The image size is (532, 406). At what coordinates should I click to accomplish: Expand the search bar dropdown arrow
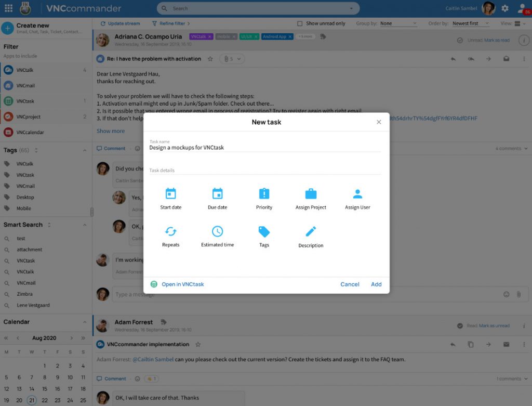[x=351, y=8]
